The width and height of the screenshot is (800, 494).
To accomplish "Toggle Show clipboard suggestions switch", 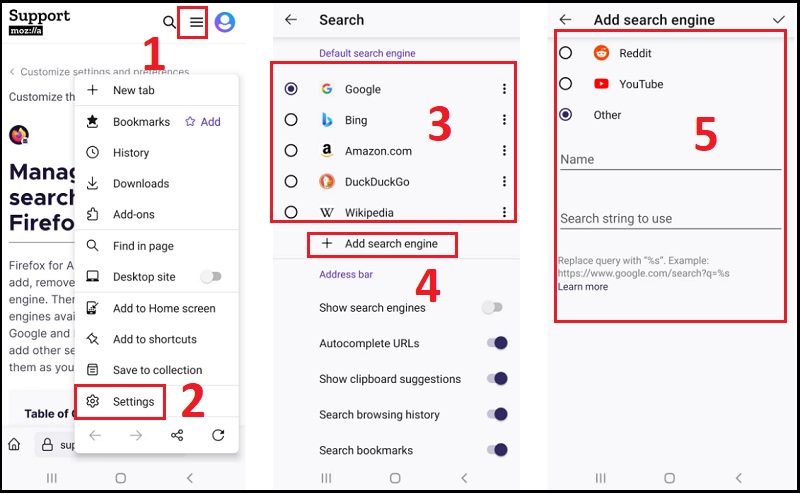I will point(497,379).
